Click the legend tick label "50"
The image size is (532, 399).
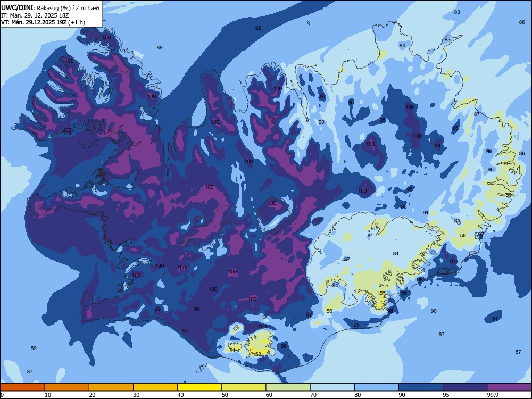225,395
